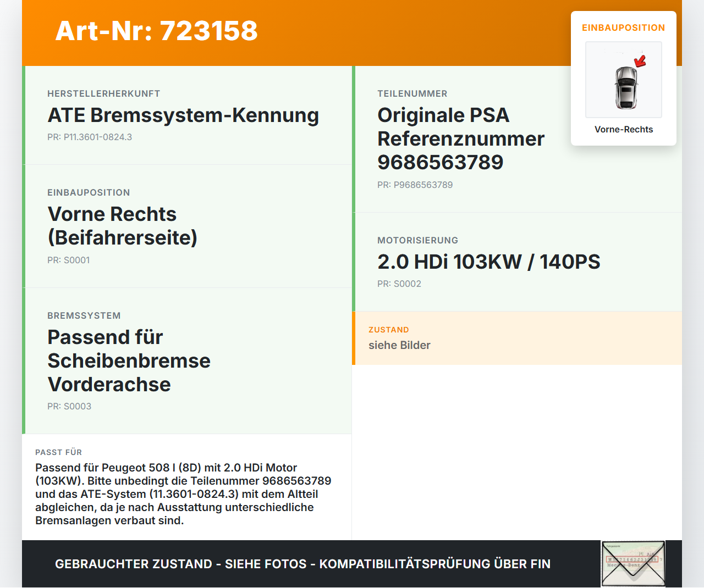Click the ATE Bremssystem-Kennung value

tap(183, 115)
